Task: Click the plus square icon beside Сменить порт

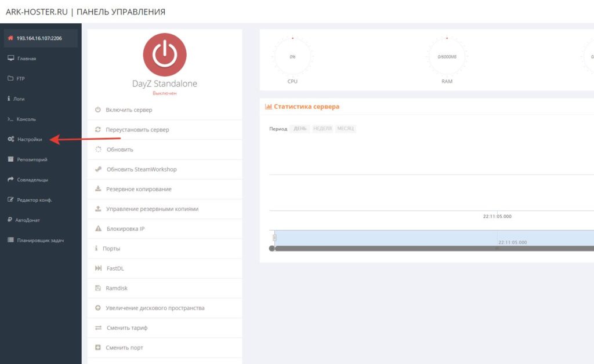Action: coord(97,347)
